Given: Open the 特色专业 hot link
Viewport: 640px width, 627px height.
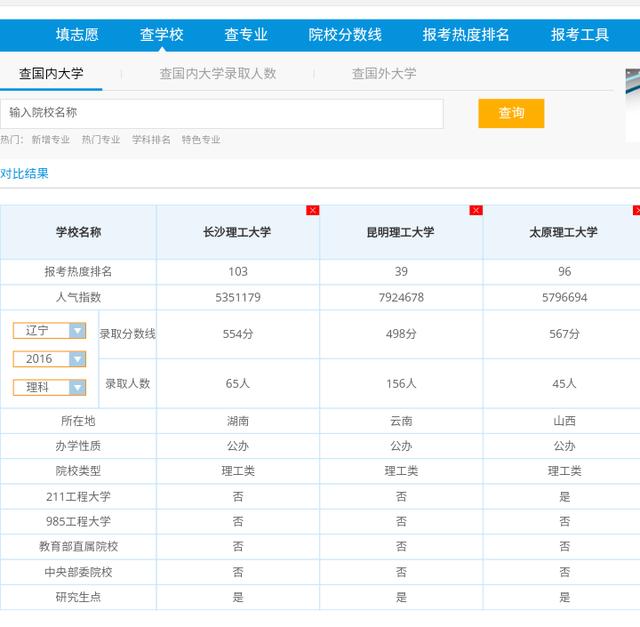Looking at the screenshot, I should coord(201,140).
